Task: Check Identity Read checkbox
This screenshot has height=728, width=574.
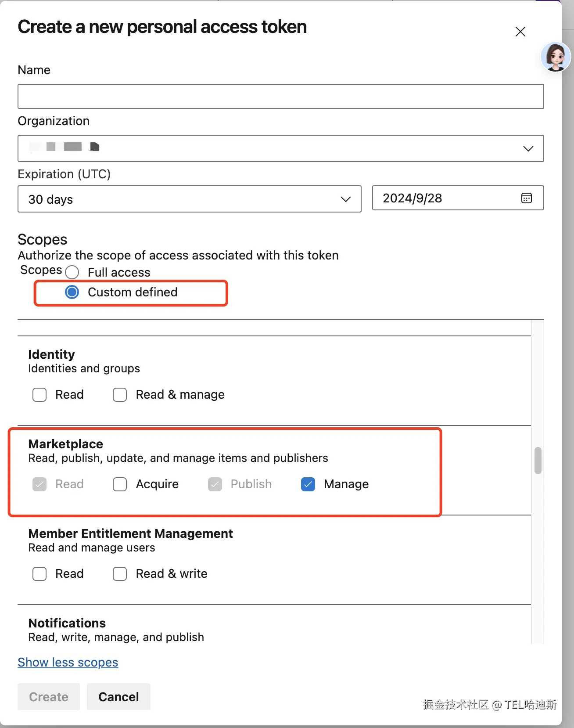Action: tap(39, 395)
